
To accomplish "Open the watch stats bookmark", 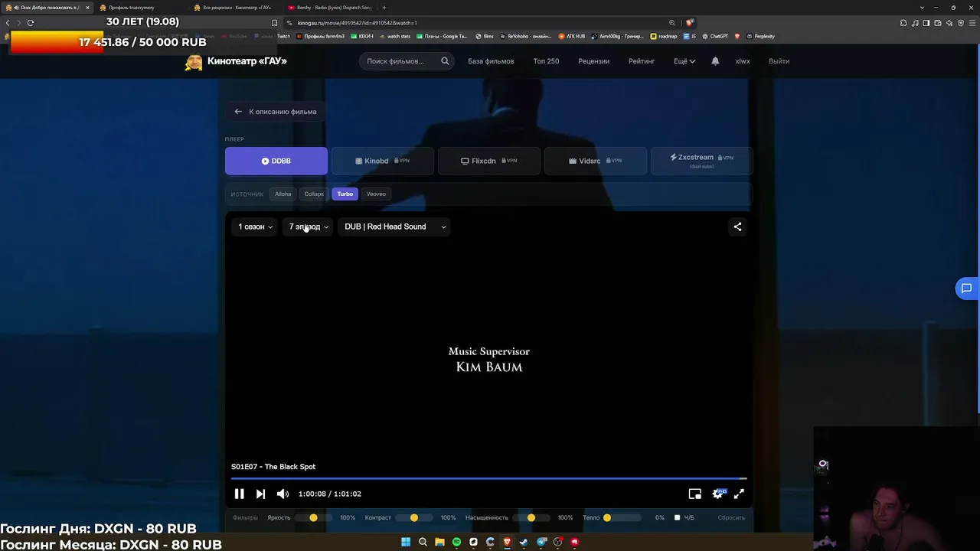I will click(x=395, y=36).
